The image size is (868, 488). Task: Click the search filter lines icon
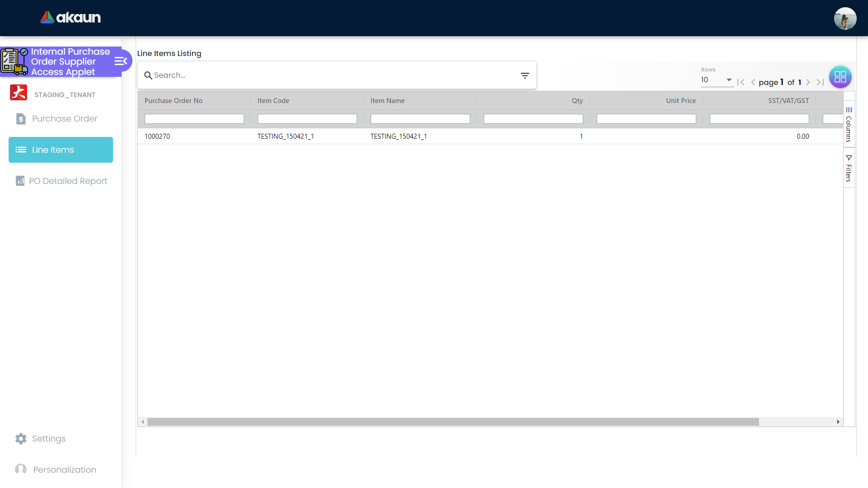click(524, 75)
